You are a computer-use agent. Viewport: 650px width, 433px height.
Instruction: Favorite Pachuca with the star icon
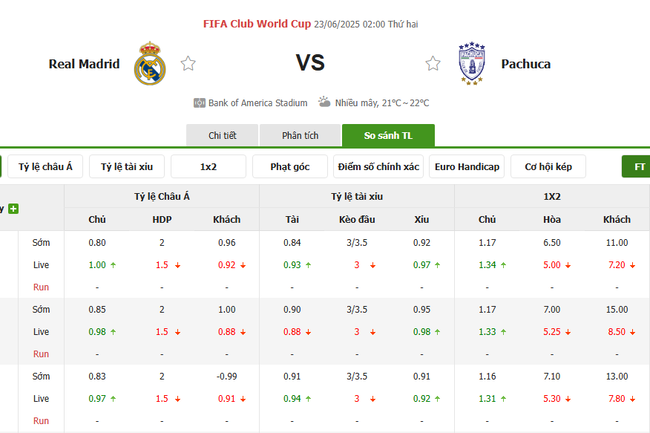[433, 64]
